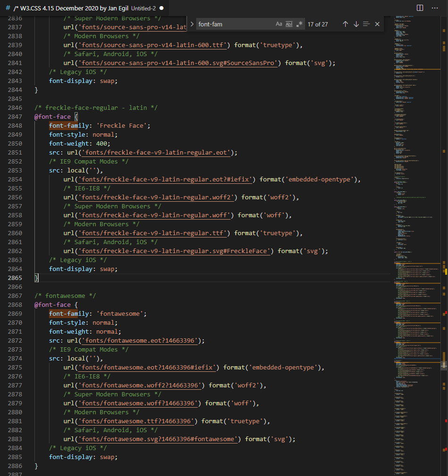Follow the fontawesome.eot?14663396 link on line 2872
Image resolution: width=448 pixels, height=476 pixels.
140,341
